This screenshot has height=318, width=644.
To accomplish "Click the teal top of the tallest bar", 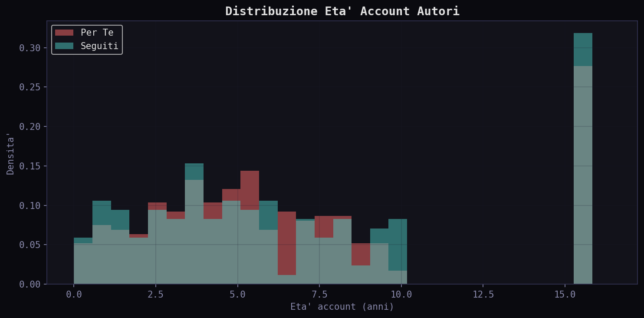I will coord(583,49).
